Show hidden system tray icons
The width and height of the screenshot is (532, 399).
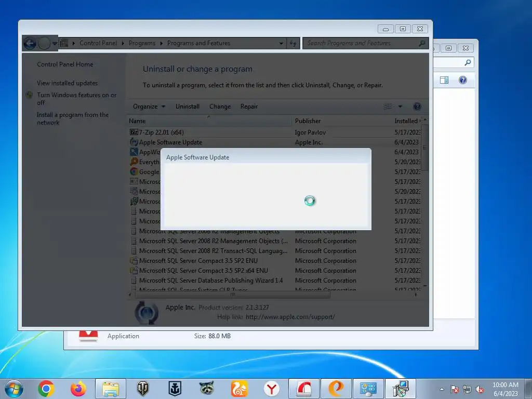pyautogui.click(x=442, y=389)
